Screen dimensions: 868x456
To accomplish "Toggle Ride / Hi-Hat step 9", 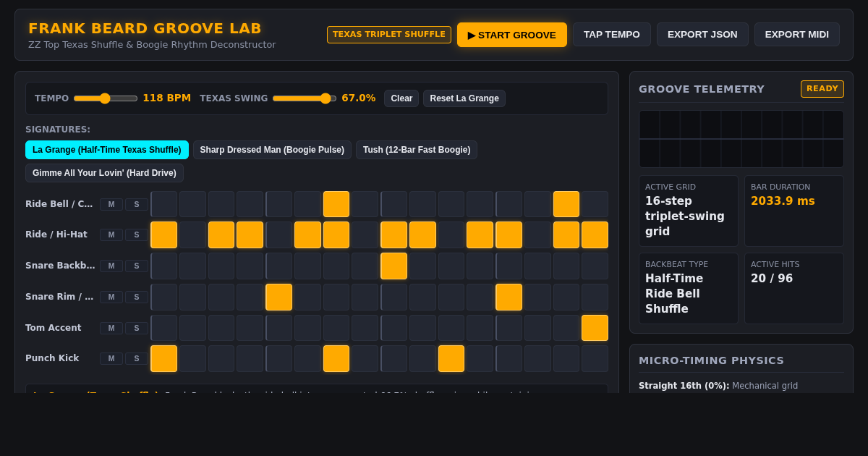I will [394, 235].
